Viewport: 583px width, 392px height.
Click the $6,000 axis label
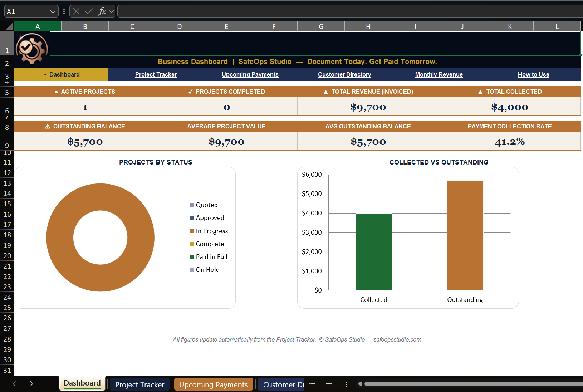tap(312, 175)
